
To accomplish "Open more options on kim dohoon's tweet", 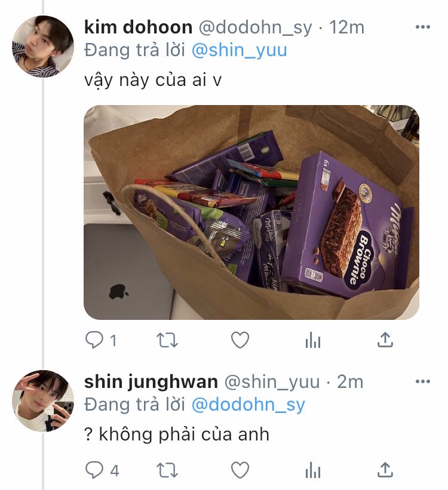I will [x=423, y=27].
